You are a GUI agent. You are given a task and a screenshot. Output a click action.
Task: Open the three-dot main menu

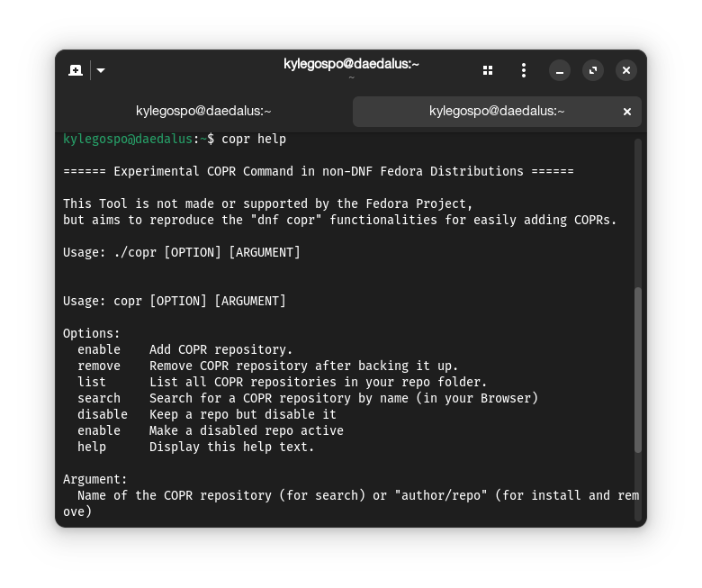pos(524,70)
